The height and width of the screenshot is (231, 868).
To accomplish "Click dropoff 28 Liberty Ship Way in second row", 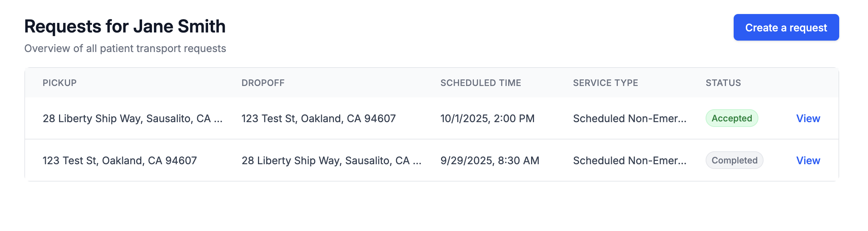I will pos(331,161).
